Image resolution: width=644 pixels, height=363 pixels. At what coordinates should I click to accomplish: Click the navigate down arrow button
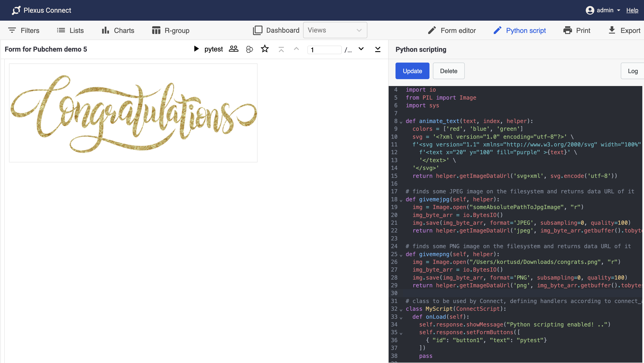tap(361, 49)
